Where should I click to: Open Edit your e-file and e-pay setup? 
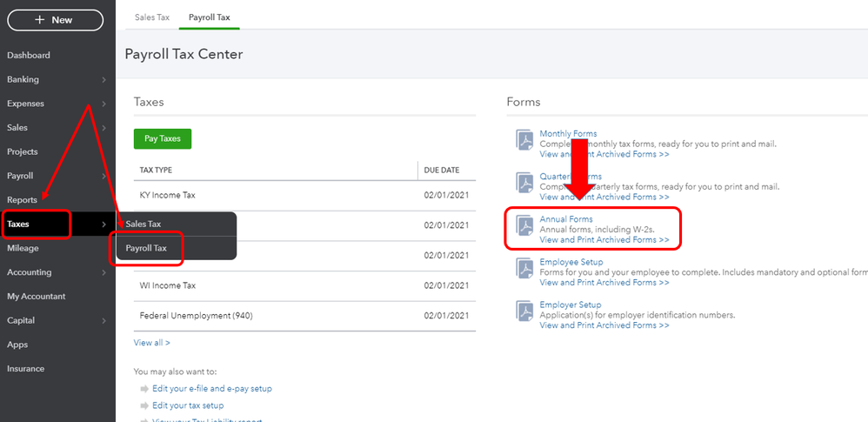point(211,389)
